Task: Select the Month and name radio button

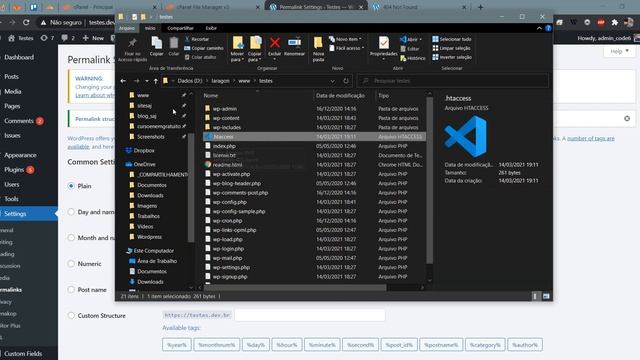Action: click(71, 238)
